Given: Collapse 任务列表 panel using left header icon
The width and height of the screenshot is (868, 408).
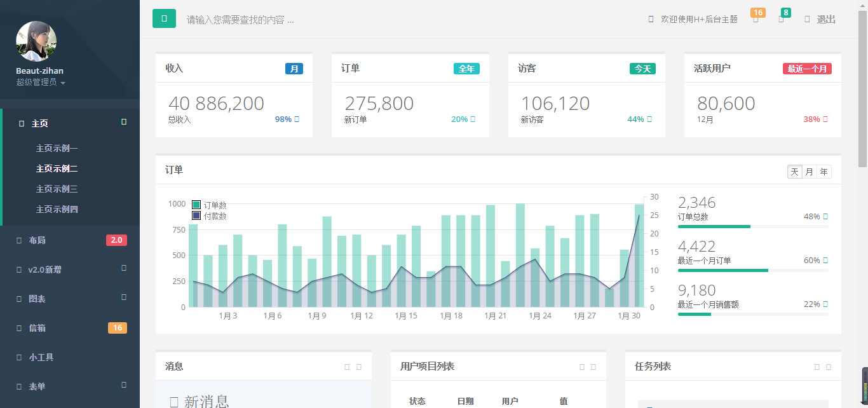Looking at the screenshot, I should pos(817,367).
